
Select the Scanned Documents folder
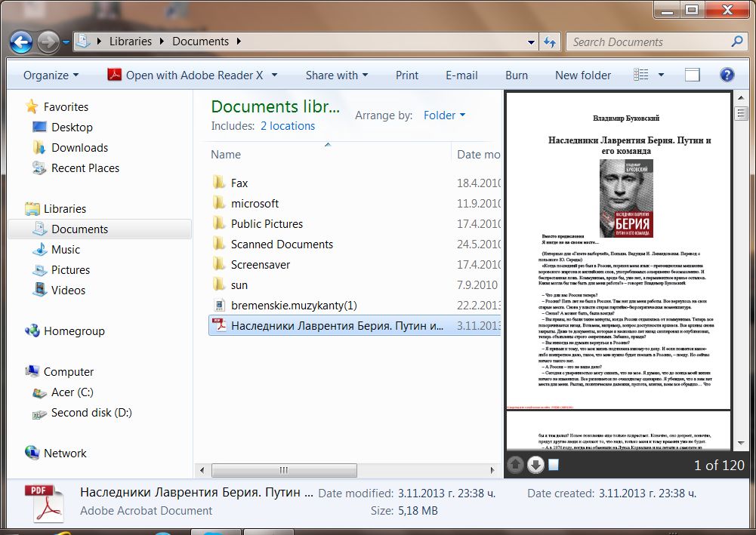click(x=354, y=244)
